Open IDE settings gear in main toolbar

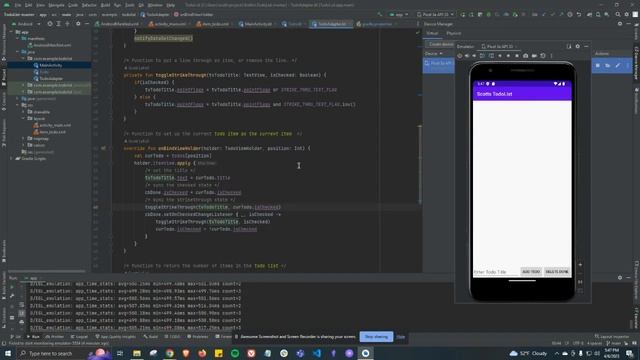click(627, 14)
